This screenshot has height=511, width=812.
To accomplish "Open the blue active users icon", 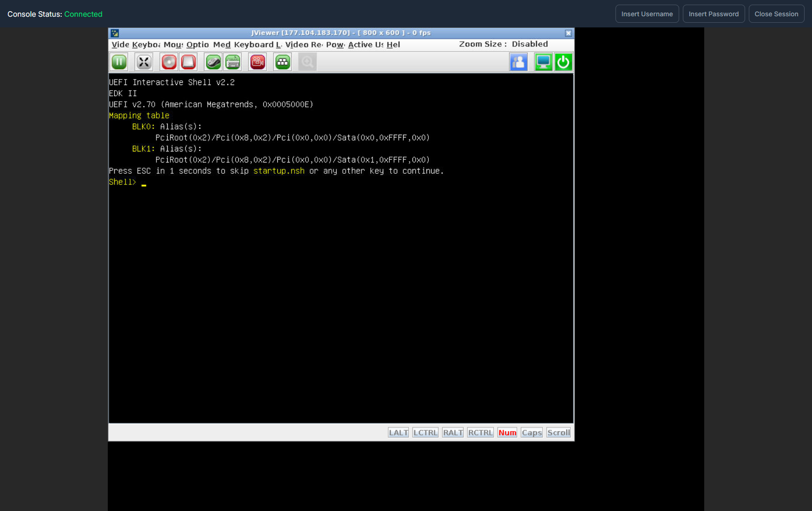I will click(518, 62).
